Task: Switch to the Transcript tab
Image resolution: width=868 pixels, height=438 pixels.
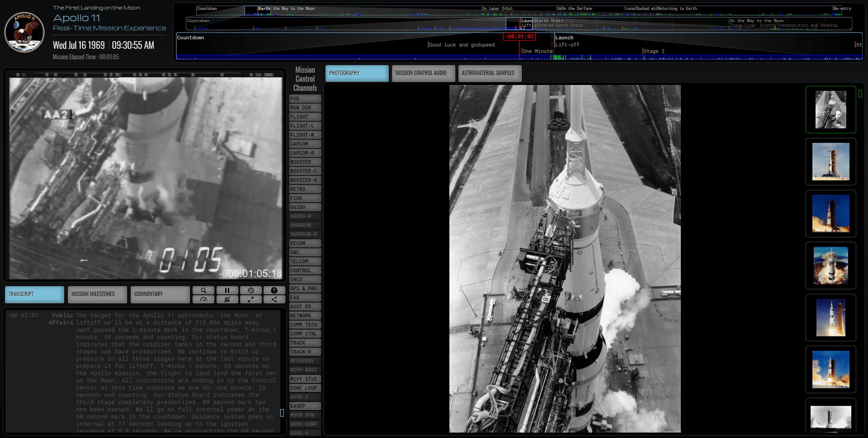Action: [x=34, y=294]
